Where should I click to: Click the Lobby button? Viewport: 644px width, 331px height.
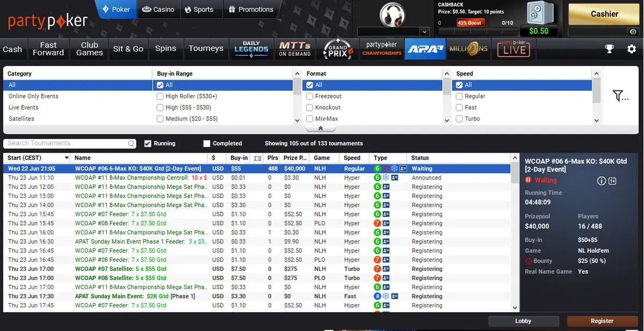click(523, 321)
